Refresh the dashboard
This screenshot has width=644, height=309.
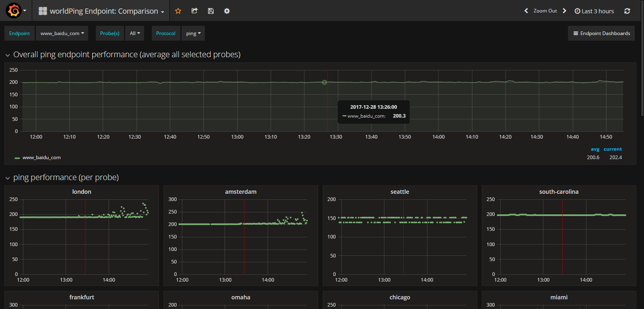tap(627, 11)
